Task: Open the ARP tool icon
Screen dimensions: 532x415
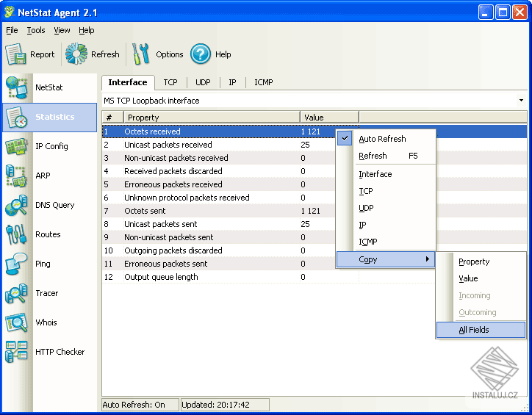Action: pos(17,176)
